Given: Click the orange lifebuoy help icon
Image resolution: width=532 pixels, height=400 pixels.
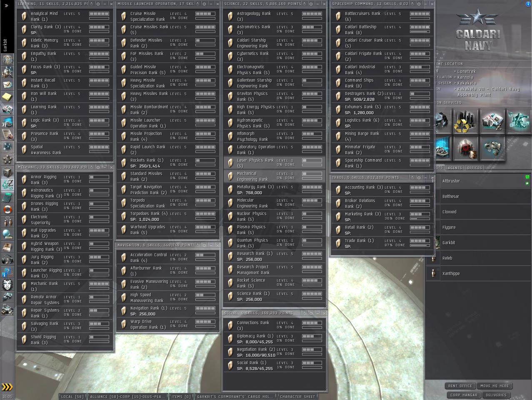Looking at the screenshot, I should (7, 209).
